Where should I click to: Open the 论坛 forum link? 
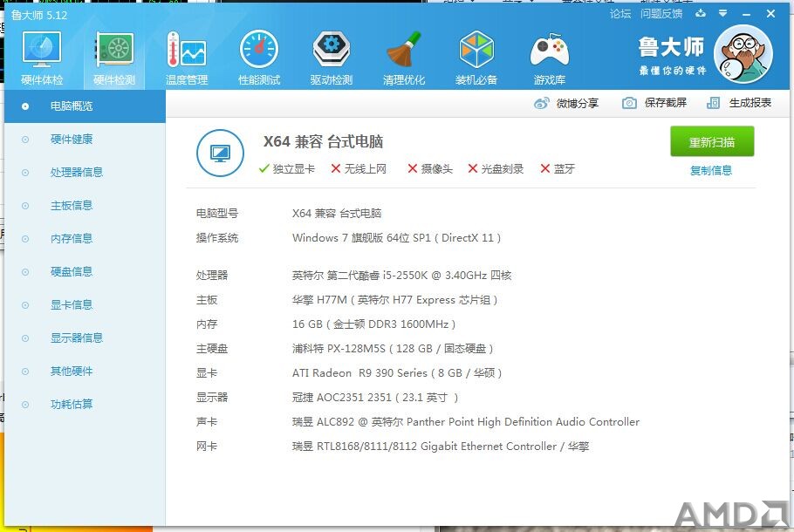click(x=620, y=14)
